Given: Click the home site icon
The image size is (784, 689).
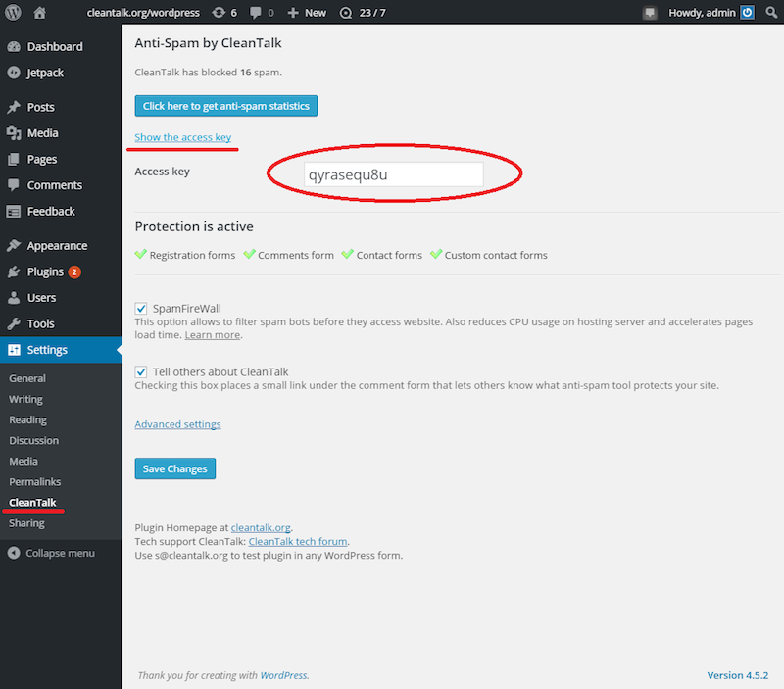Looking at the screenshot, I should (x=40, y=12).
